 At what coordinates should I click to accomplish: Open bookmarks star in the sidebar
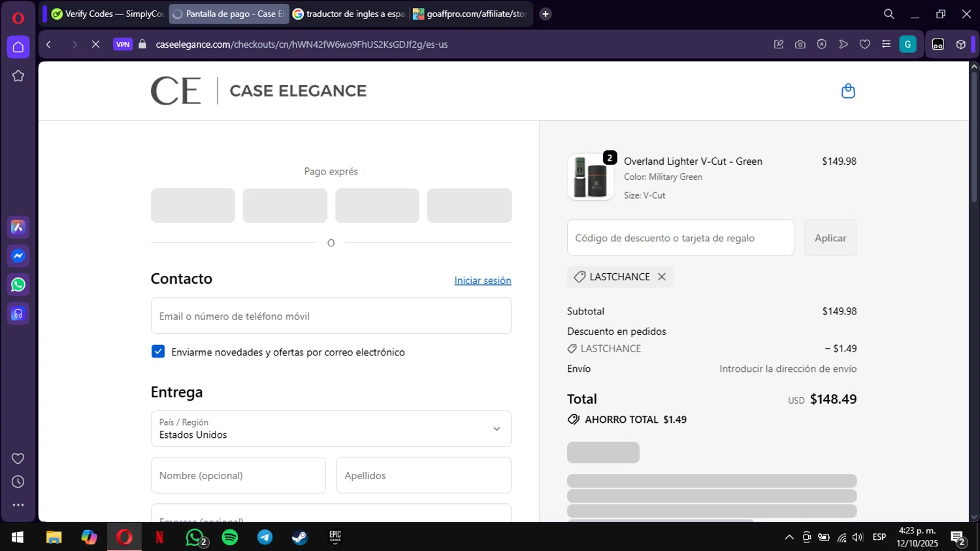18,76
